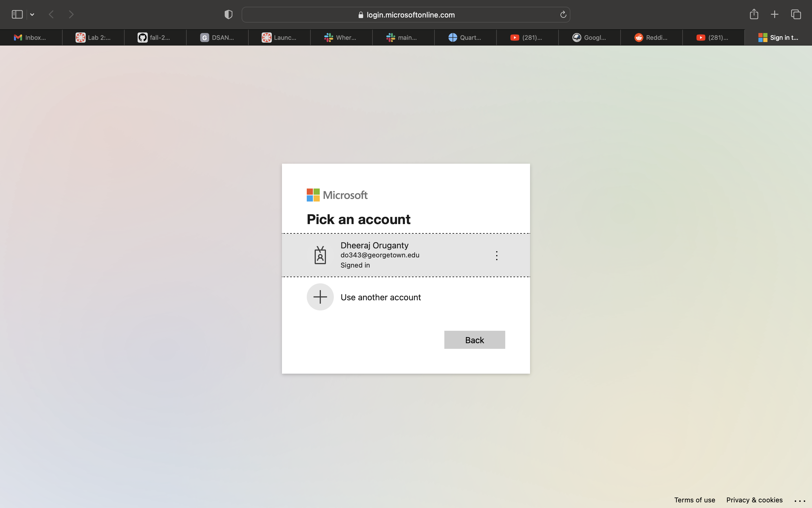Go back with the back arrow

[51, 14]
